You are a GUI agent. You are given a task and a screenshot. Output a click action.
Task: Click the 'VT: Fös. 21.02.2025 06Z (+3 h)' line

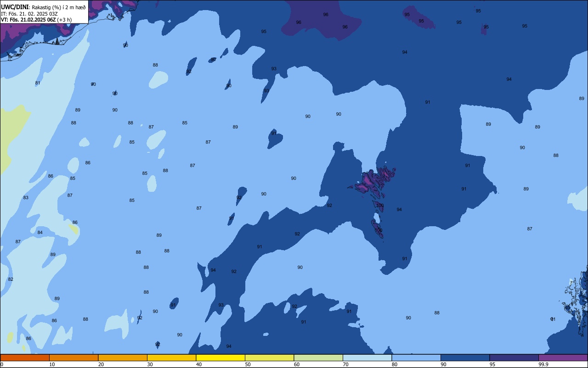[36, 20]
